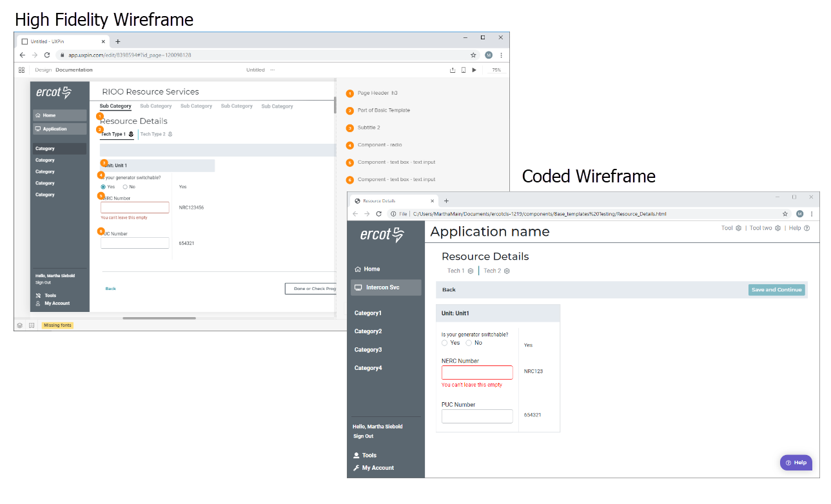
Task: Select the No radio in coded wireframe
Action: click(x=469, y=343)
